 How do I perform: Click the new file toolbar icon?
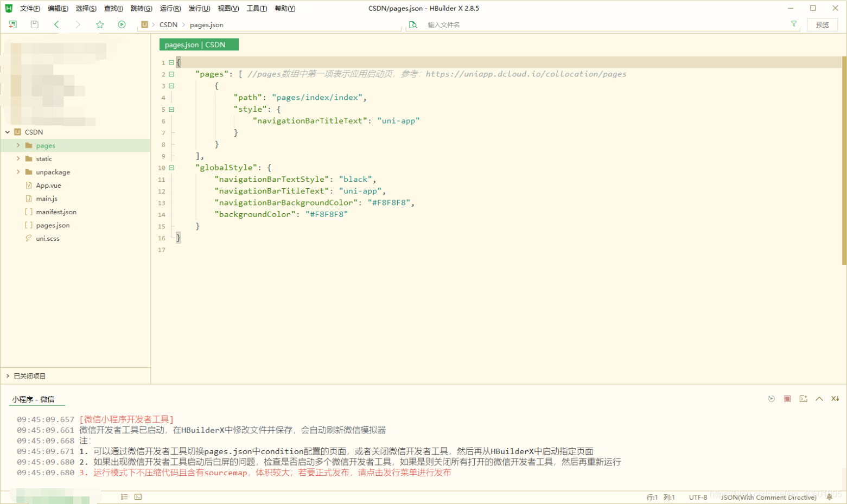12,24
